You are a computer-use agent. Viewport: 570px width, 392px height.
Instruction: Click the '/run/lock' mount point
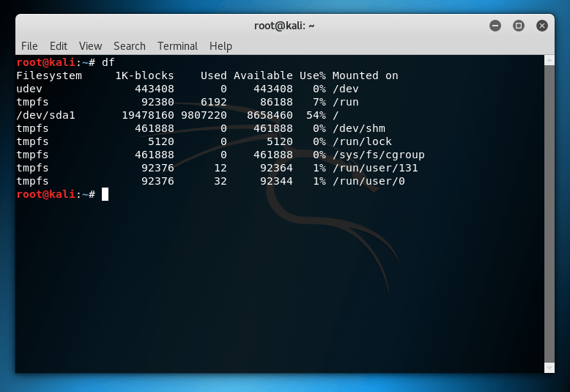pyautogui.click(x=362, y=141)
